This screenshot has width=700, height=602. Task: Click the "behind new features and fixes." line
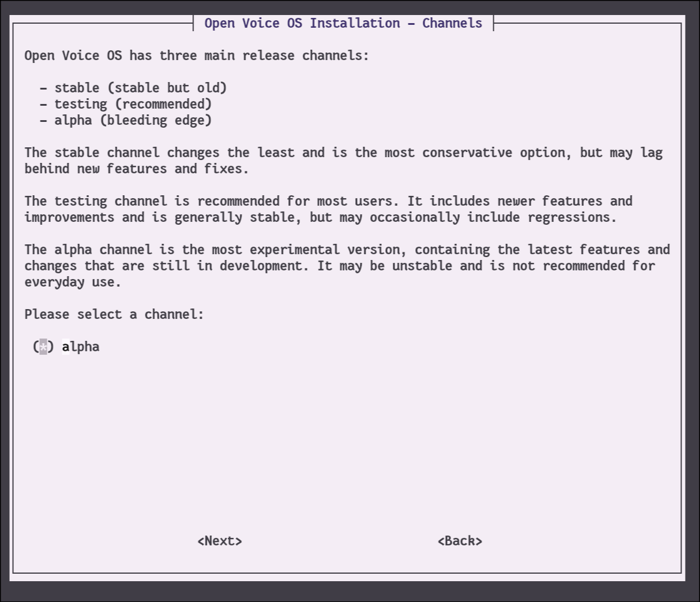click(x=136, y=169)
